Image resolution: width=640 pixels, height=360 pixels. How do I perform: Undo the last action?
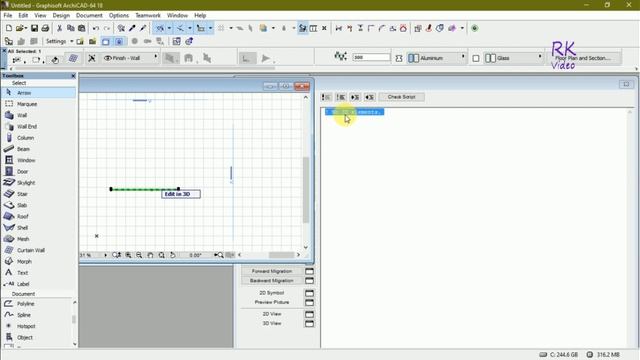96,28
